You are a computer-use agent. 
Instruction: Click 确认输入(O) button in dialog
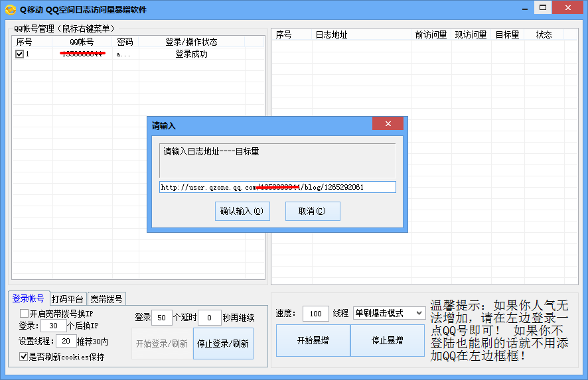click(242, 211)
